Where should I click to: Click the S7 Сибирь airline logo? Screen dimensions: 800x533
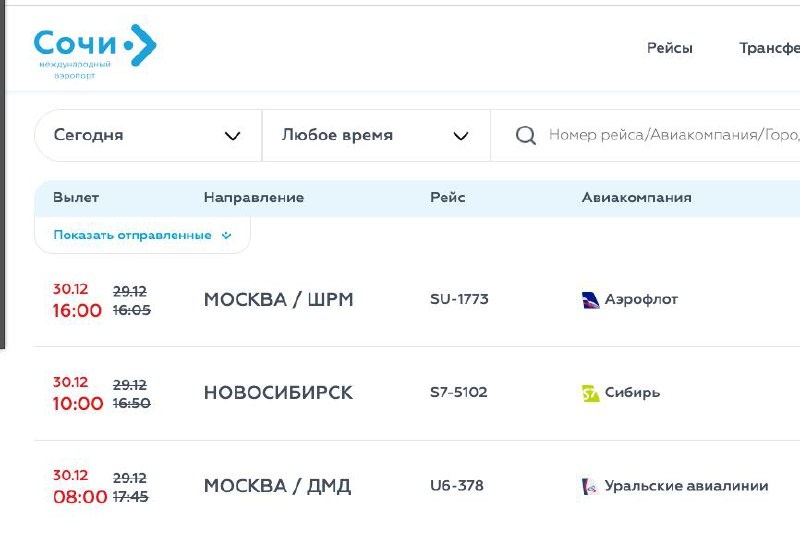590,393
